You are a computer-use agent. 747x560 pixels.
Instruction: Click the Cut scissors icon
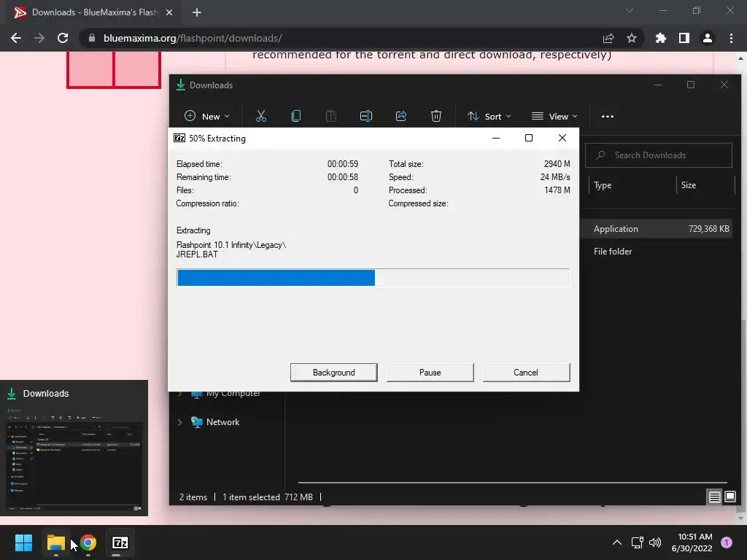point(261,116)
